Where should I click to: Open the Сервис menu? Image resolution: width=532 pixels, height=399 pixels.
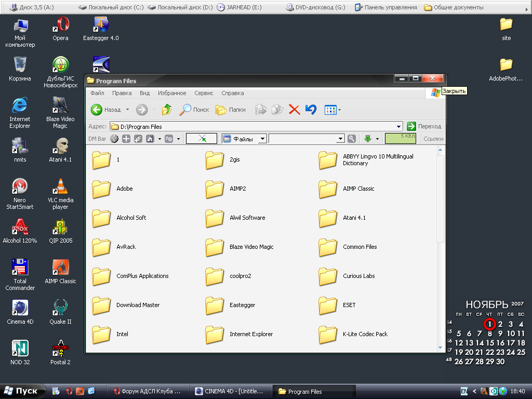pyautogui.click(x=204, y=93)
